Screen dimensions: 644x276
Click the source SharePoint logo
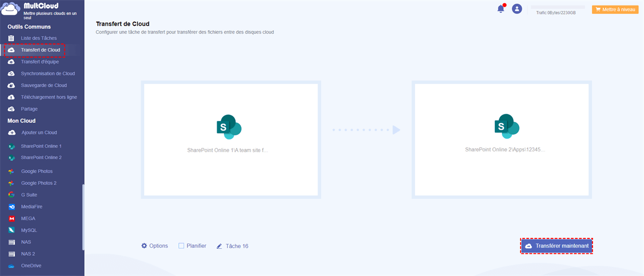pos(229,126)
